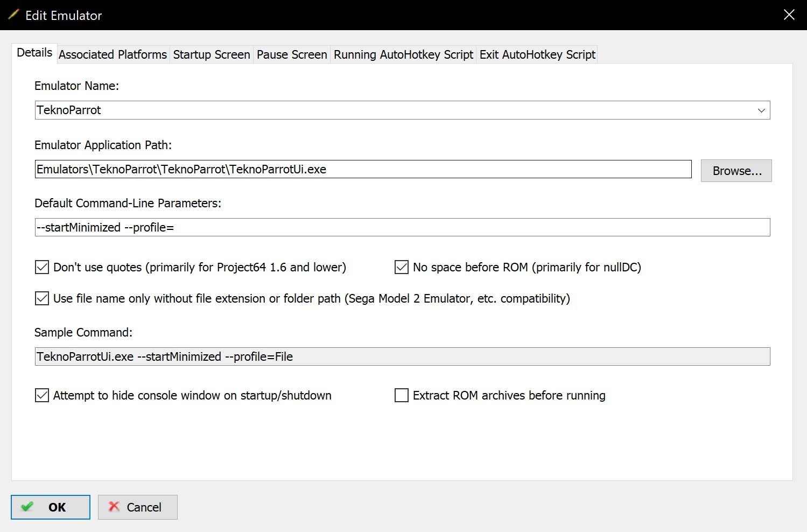
Task: Toggle Attempt to hide console window checkbox
Action: tap(42, 395)
